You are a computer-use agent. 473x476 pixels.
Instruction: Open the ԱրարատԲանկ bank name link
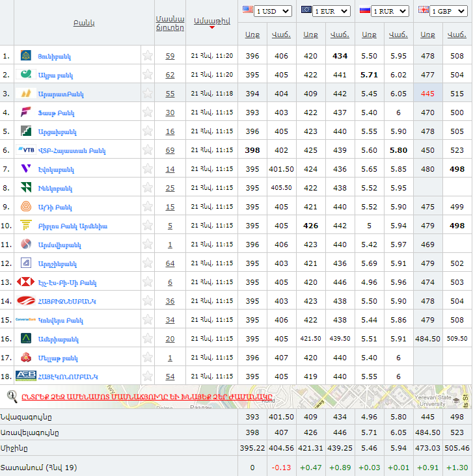[x=61, y=94]
